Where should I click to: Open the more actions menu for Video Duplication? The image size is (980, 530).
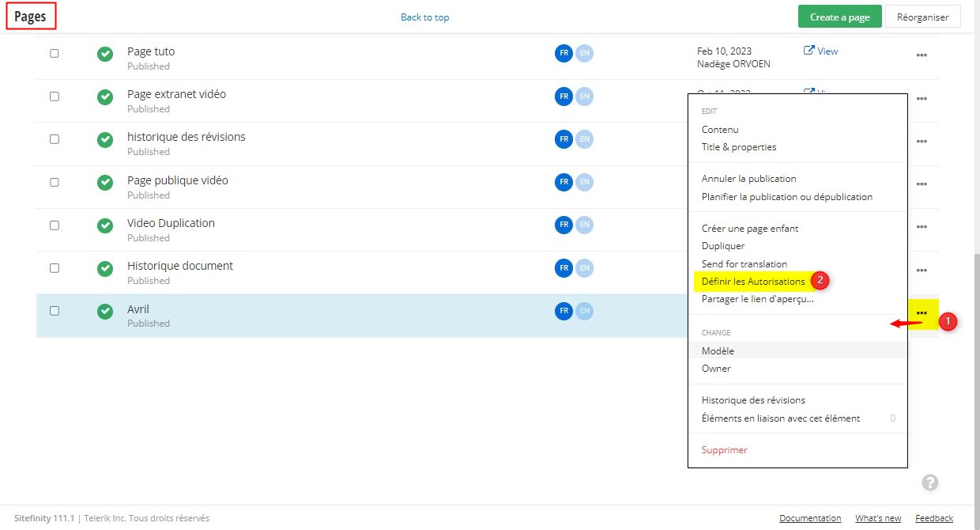pyautogui.click(x=922, y=227)
